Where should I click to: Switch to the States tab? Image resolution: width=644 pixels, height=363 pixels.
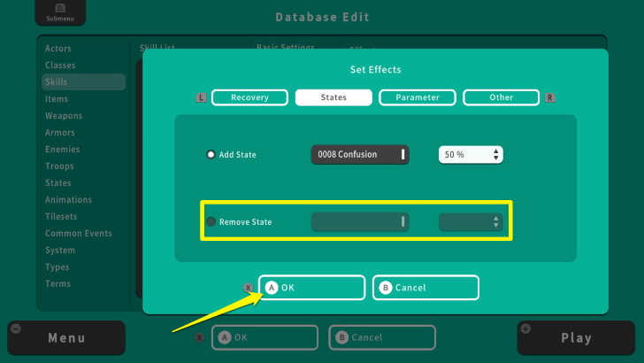[333, 97]
